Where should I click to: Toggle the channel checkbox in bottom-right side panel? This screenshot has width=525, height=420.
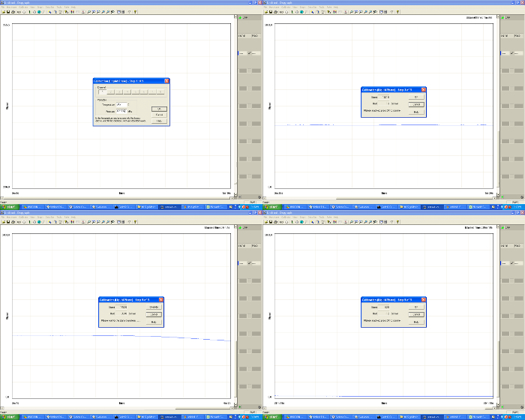pos(512,263)
